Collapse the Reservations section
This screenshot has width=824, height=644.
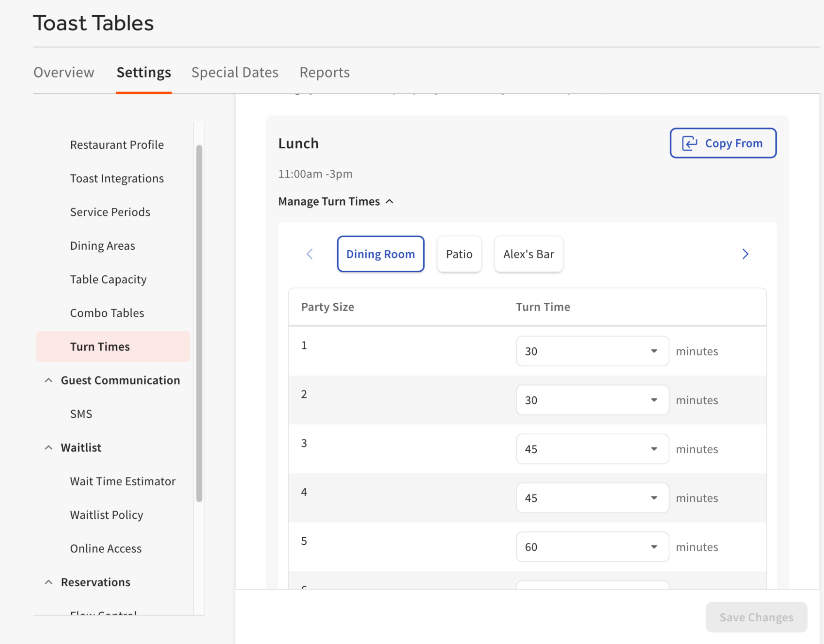point(49,582)
